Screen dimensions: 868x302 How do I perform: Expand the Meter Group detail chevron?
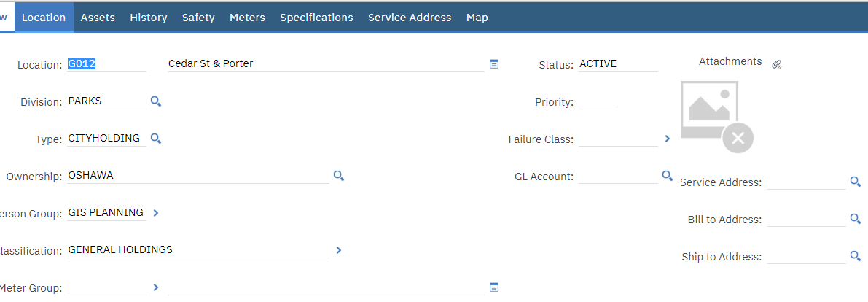[x=155, y=287]
